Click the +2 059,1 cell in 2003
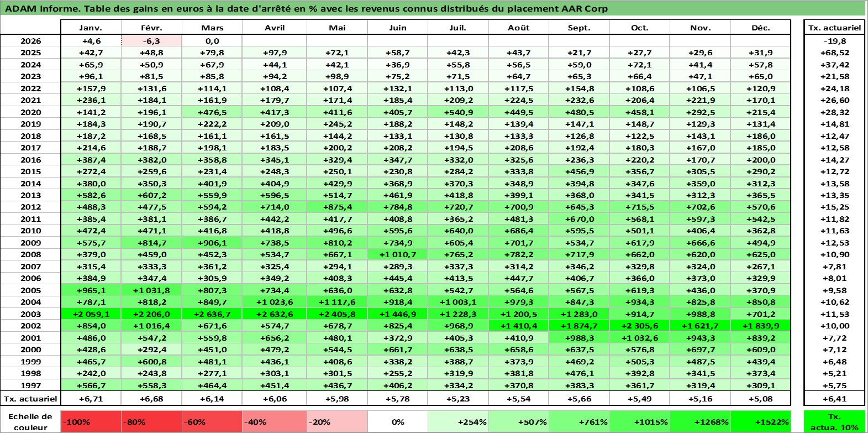 [x=91, y=314]
